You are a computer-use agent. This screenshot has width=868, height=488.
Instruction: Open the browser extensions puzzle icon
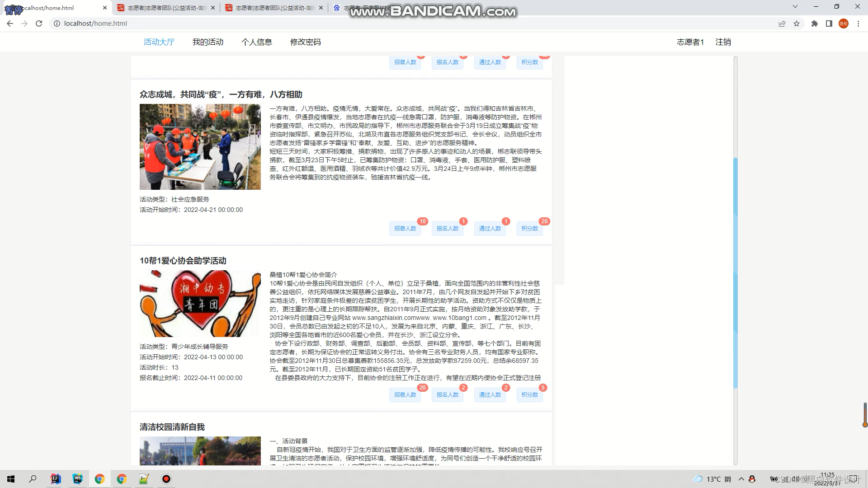click(815, 23)
